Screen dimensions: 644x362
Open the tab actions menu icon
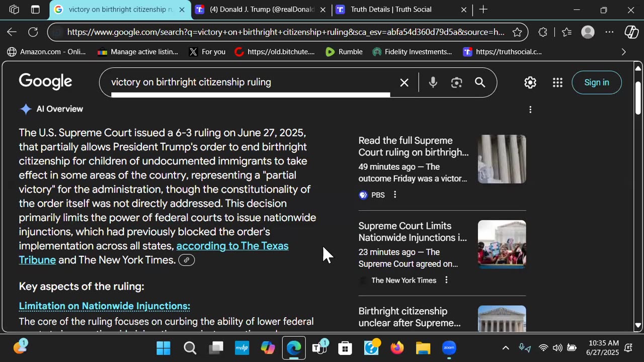click(x=35, y=10)
